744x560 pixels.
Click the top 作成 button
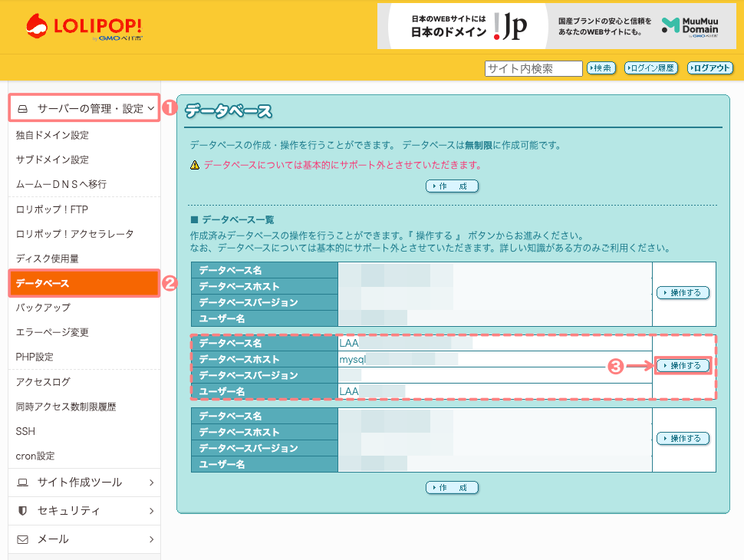(x=452, y=186)
